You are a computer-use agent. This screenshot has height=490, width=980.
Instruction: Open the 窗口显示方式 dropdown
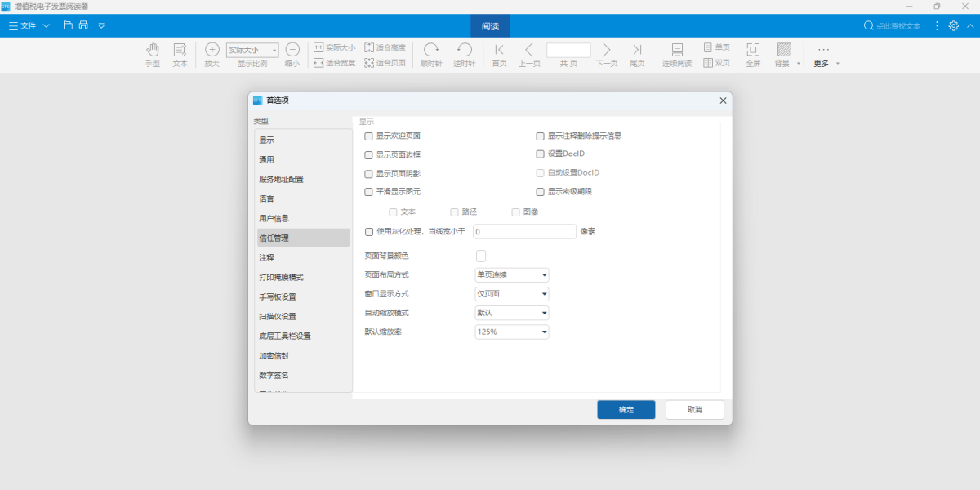pos(511,294)
